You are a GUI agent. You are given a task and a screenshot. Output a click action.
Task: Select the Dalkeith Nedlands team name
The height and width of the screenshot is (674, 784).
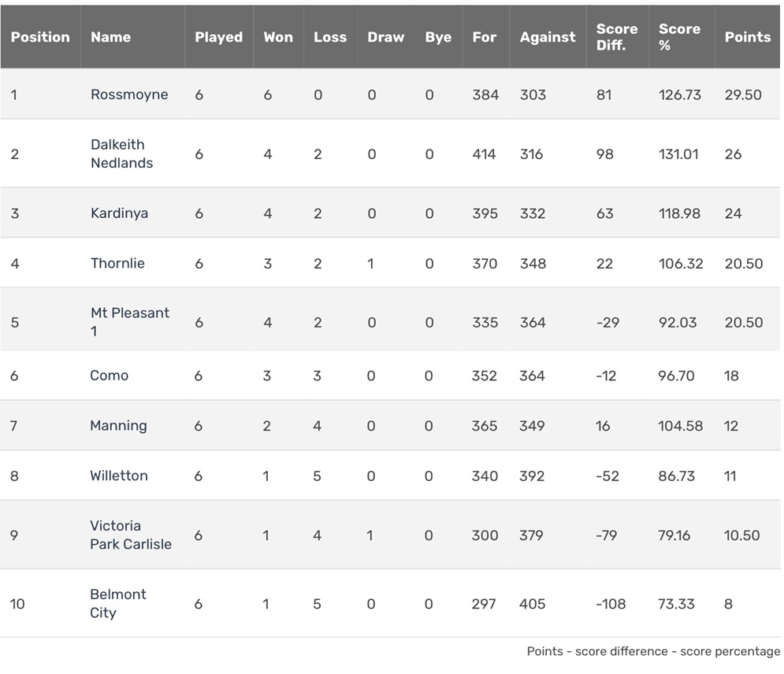tap(121, 154)
